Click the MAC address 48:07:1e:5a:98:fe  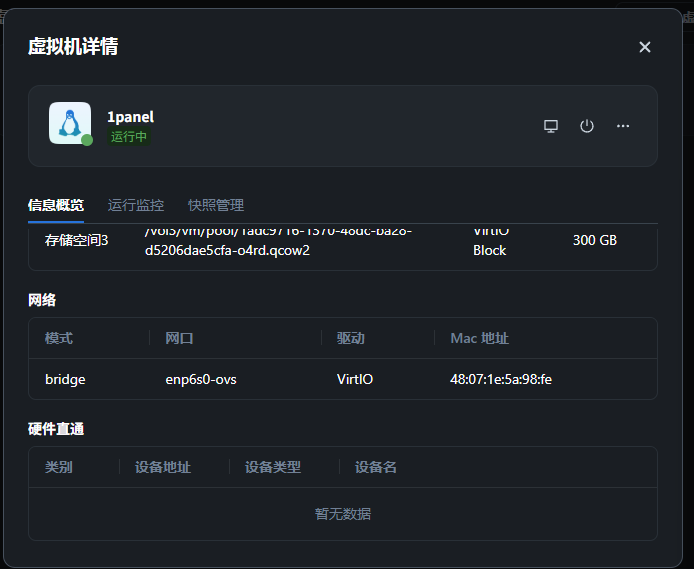[501, 379]
